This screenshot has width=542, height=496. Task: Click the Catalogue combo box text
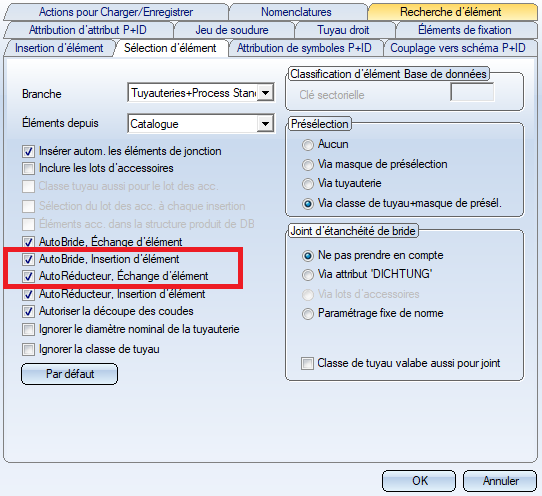(x=155, y=124)
